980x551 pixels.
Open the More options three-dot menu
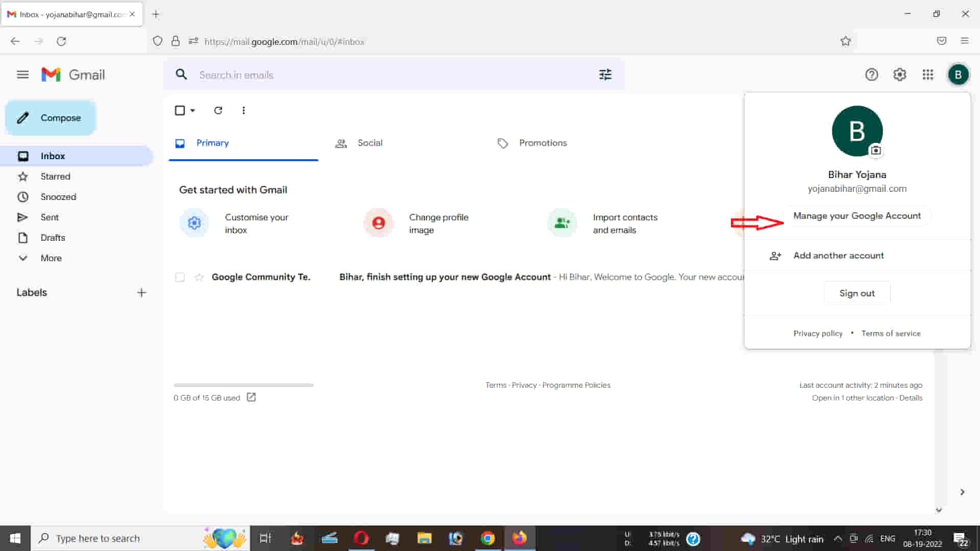pos(243,110)
